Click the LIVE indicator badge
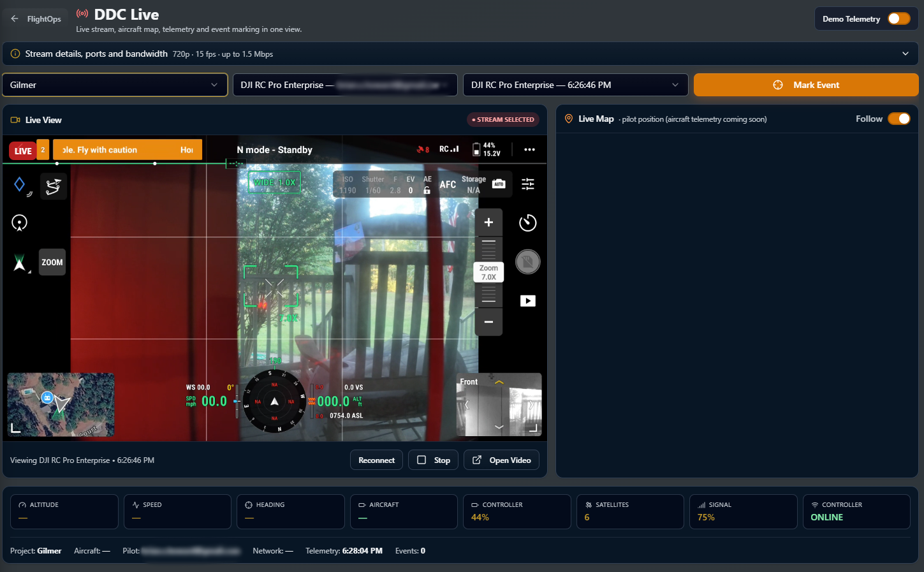 tap(23, 150)
